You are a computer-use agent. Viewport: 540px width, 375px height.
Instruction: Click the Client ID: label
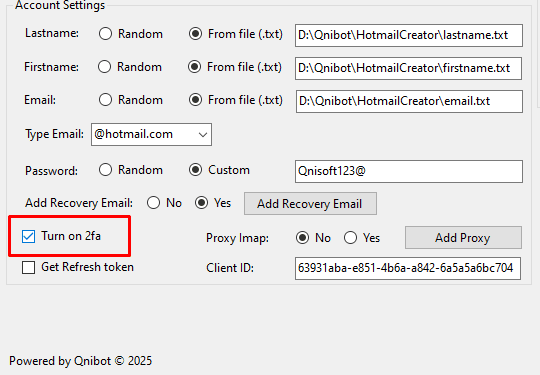(230, 268)
